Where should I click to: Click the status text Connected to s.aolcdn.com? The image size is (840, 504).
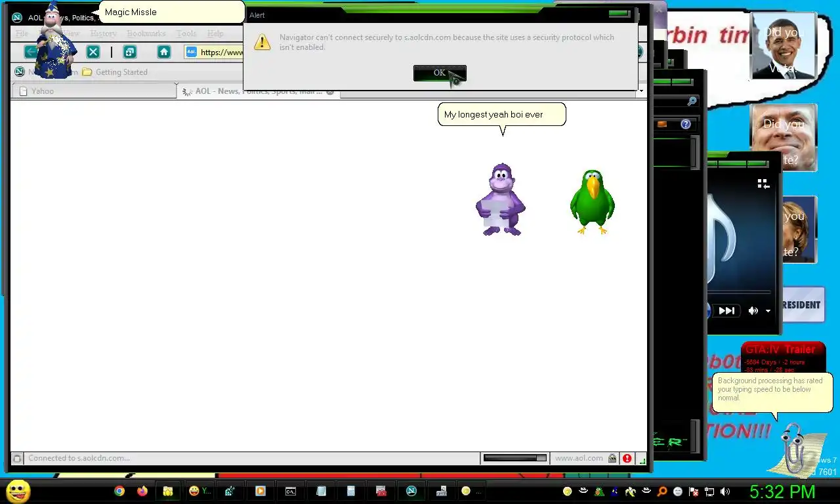pyautogui.click(x=79, y=458)
